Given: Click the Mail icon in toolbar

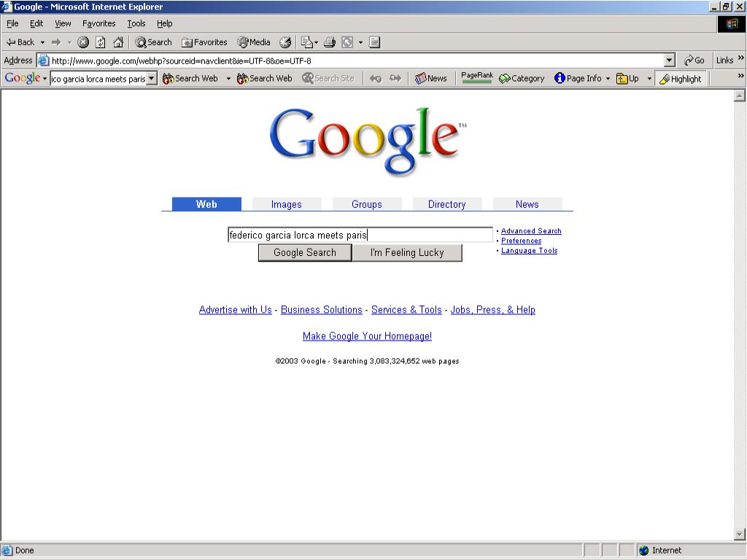Looking at the screenshot, I should click(x=306, y=42).
